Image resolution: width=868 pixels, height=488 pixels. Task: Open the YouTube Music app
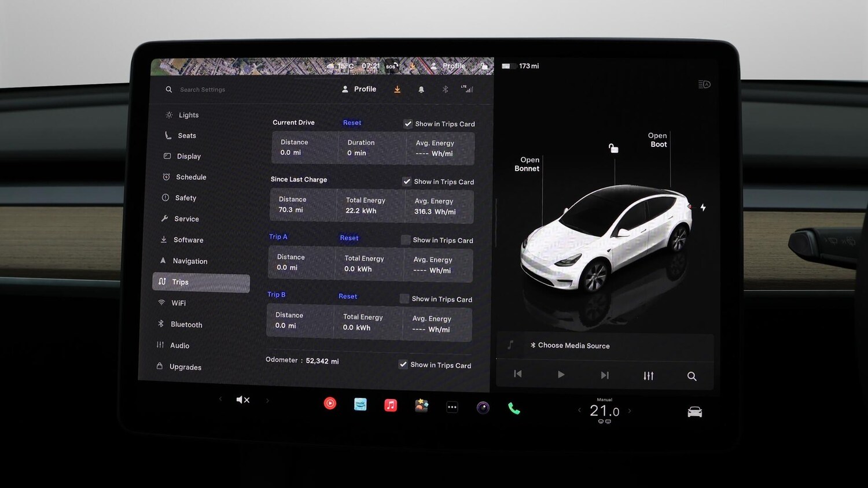pos(330,404)
